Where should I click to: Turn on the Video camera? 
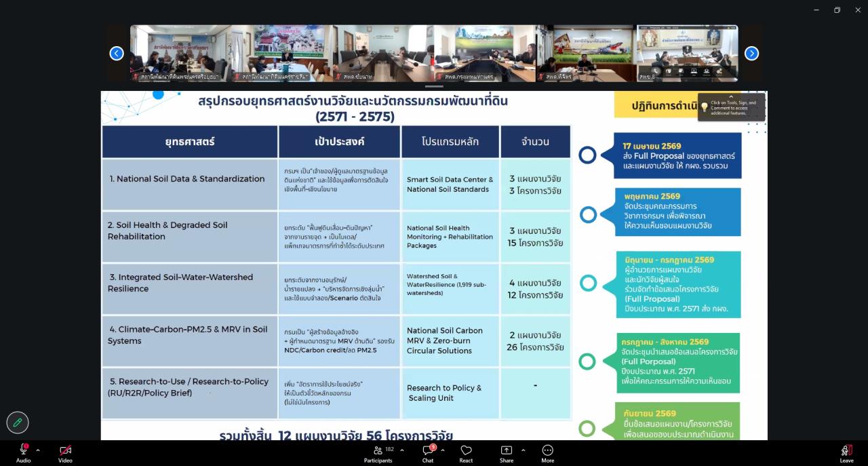point(65,451)
